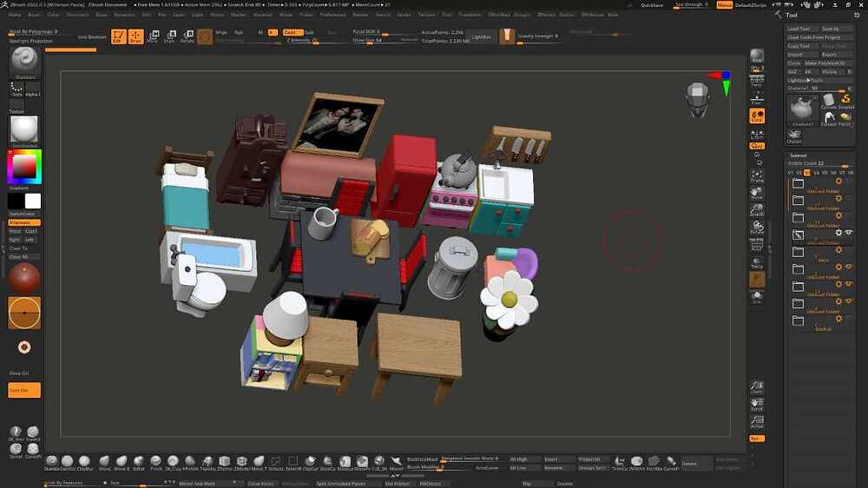
Task: Toggle Transp transparency mode
Action: click(x=757, y=262)
